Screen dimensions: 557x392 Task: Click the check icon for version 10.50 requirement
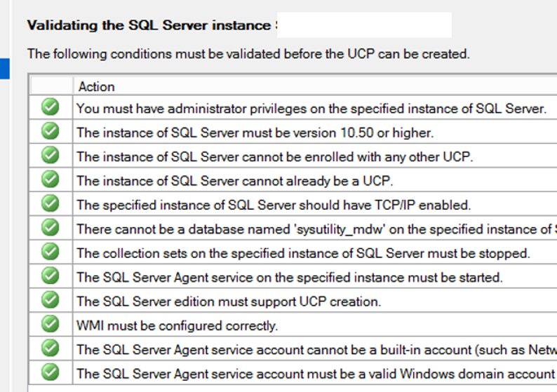coord(50,131)
